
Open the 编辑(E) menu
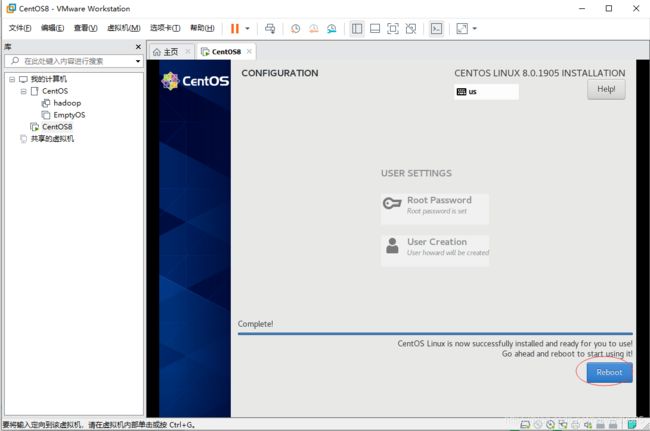tap(52, 28)
